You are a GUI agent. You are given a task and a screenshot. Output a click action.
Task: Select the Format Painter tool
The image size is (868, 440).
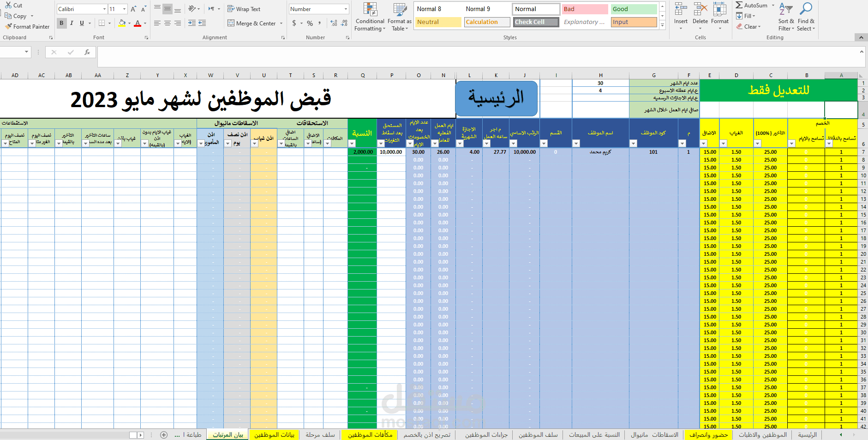pyautogui.click(x=26, y=26)
